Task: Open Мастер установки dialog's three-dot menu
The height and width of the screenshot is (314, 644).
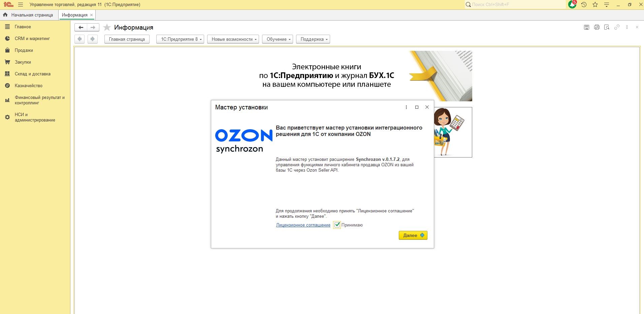Action: (406, 107)
